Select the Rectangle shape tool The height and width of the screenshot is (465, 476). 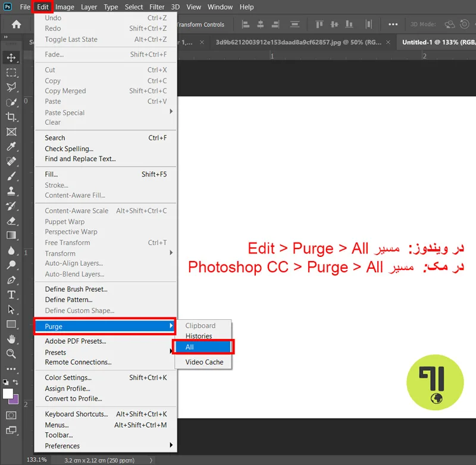click(x=11, y=324)
